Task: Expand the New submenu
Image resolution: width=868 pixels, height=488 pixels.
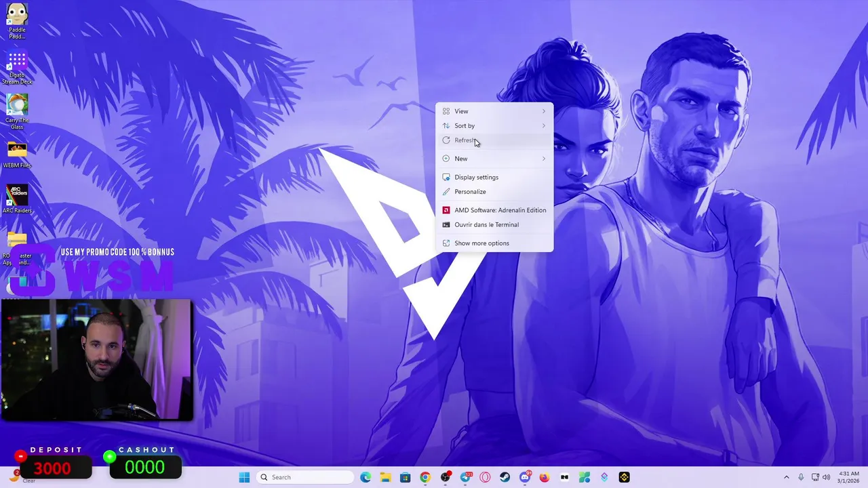Action: tap(494, 159)
